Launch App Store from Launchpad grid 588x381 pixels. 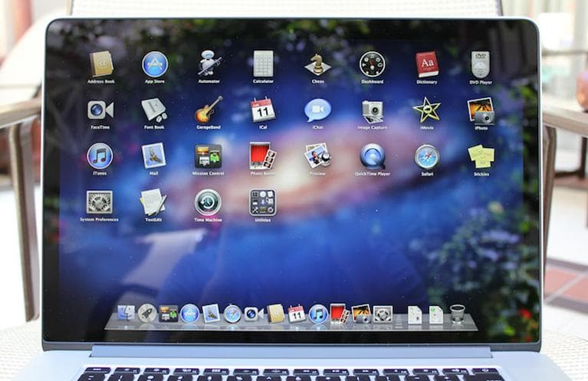[155, 64]
